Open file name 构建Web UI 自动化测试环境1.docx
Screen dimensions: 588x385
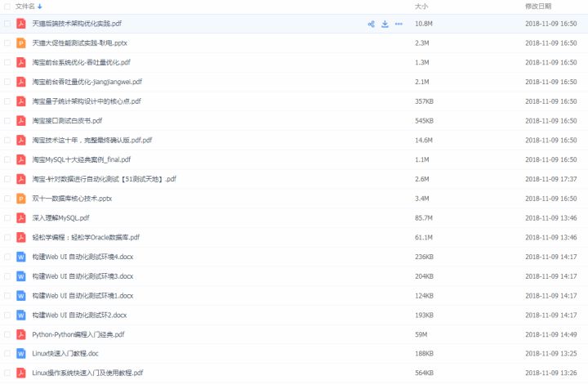(82, 296)
